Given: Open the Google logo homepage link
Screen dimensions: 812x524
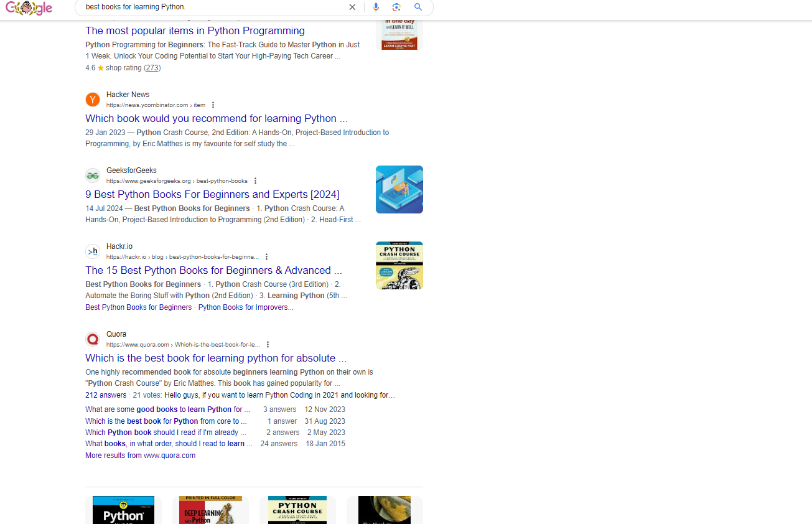Looking at the screenshot, I should pos(29,8).
